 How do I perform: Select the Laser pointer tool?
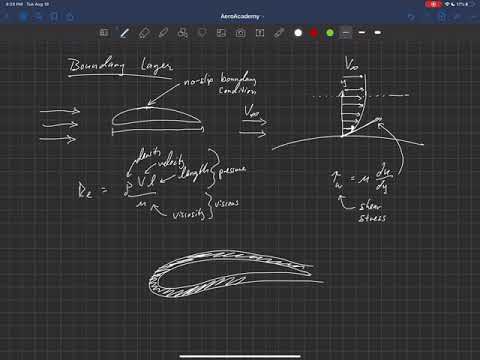tap(279, 33)
